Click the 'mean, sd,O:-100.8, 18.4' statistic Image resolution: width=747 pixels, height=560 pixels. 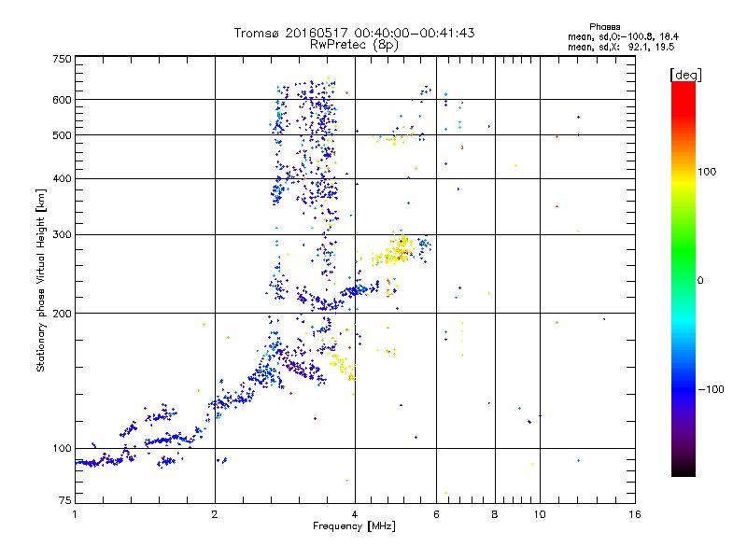coord(623,36)
